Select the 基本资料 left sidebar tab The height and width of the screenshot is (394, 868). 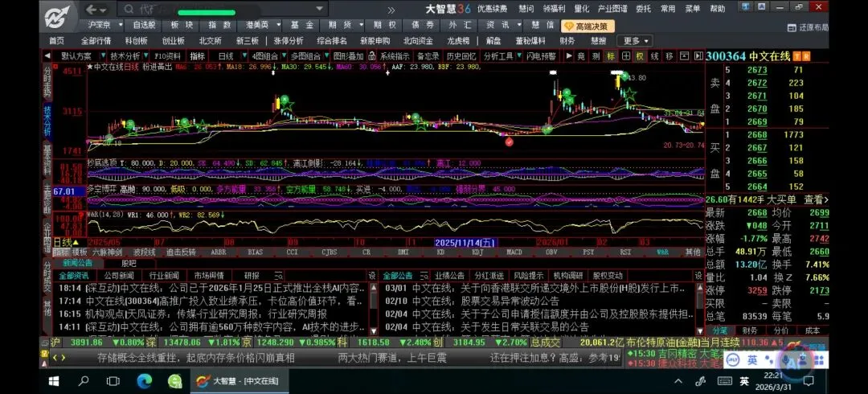pos(47,158)
